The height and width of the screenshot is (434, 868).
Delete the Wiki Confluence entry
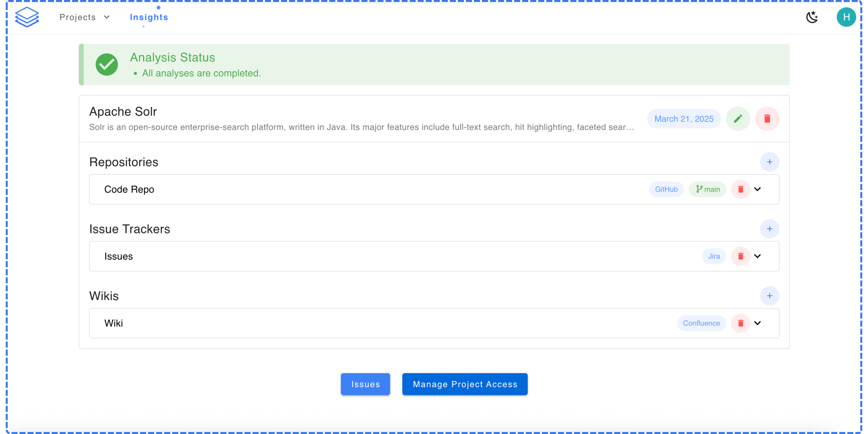(740, 323)
